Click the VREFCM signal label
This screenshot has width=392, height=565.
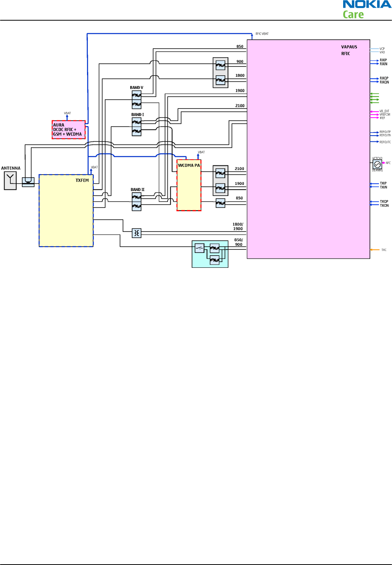click(x=385, y=115)
